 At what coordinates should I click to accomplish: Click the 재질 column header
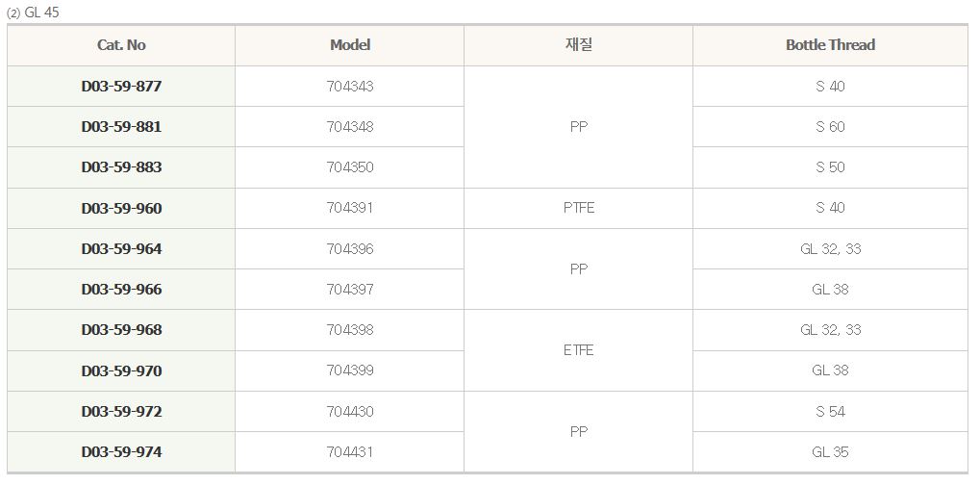[x=579, y=45]
